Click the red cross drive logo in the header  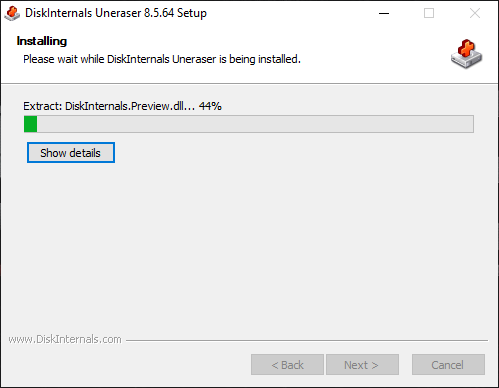466,54
